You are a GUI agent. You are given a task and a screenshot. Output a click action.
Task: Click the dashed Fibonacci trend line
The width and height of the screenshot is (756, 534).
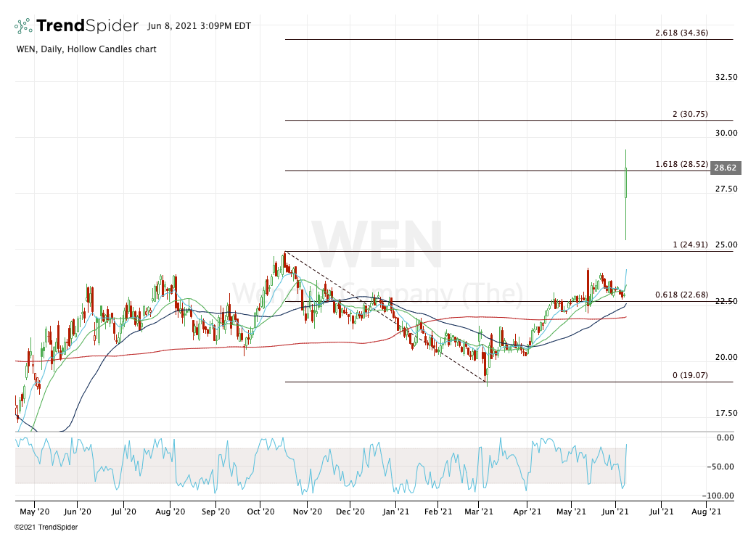click(x=386, y=316)
